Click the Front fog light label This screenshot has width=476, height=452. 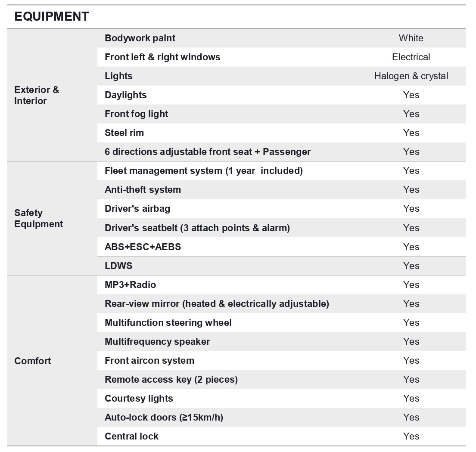click(136, 114)
